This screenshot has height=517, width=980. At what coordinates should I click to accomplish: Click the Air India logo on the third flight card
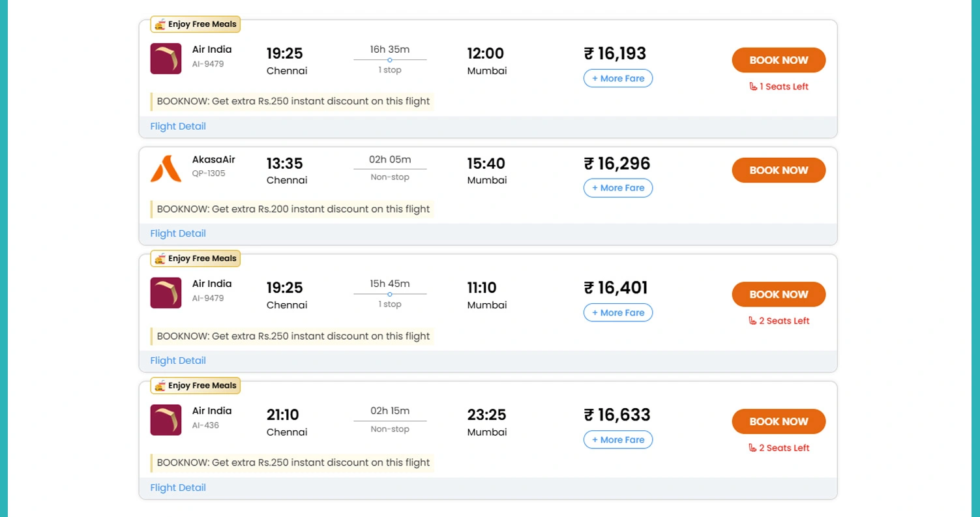point(165,293)
